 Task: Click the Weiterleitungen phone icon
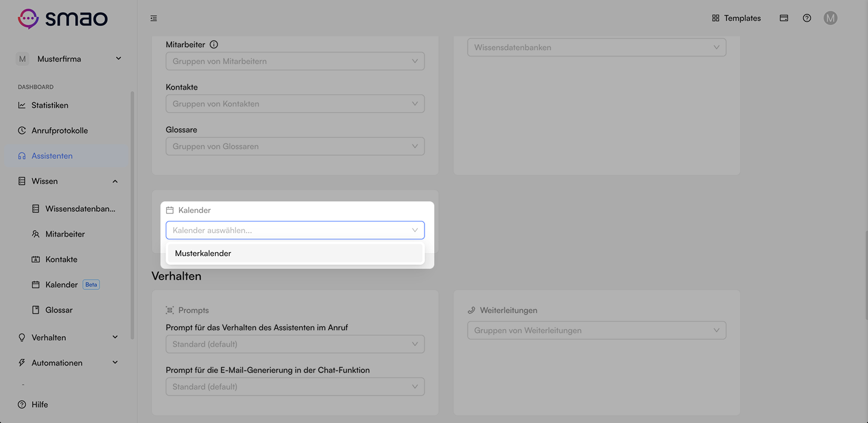(471, 310)
